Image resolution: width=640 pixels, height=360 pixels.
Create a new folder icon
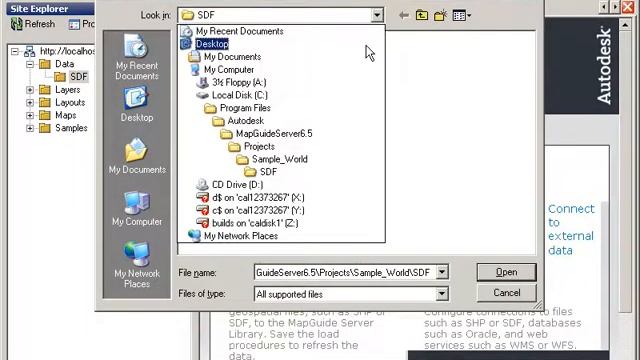[x=440, y=16]
